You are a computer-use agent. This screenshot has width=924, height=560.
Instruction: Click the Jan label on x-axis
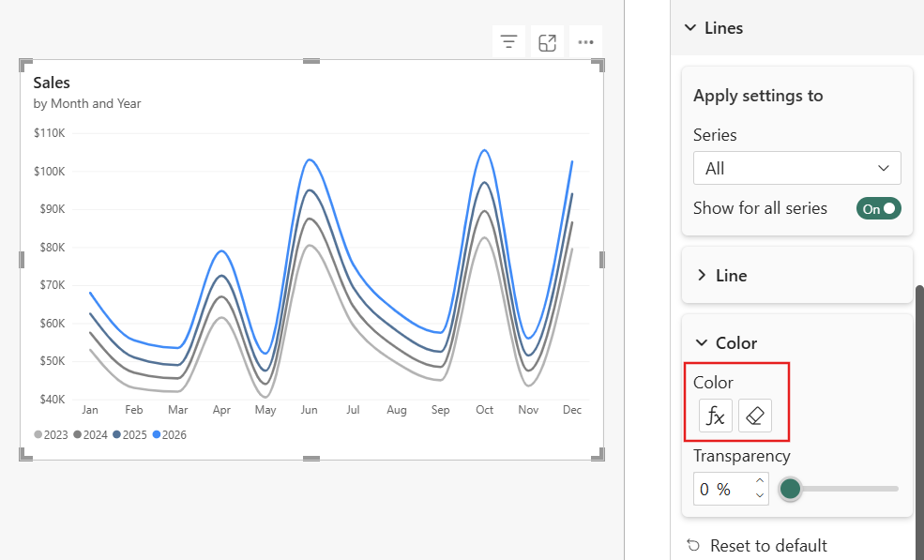point(89,410)
